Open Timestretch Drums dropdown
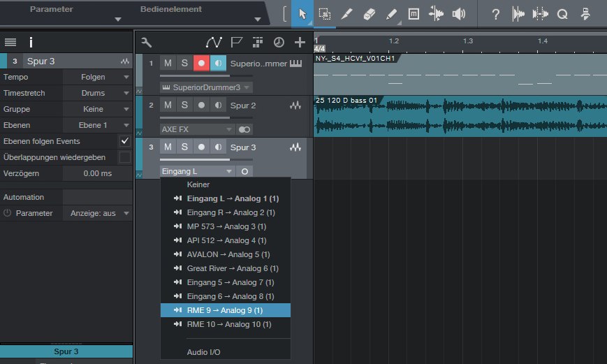 coord(98,93)
